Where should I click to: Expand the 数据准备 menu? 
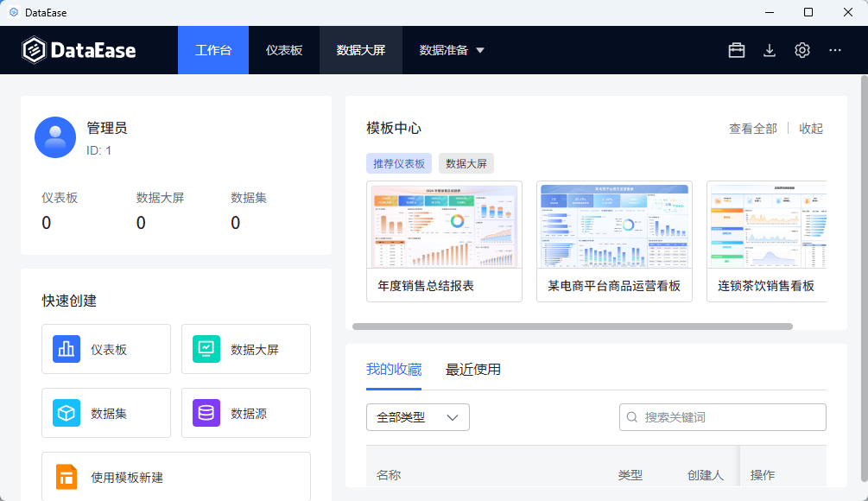pyautogui.click(x=450, y=50)
